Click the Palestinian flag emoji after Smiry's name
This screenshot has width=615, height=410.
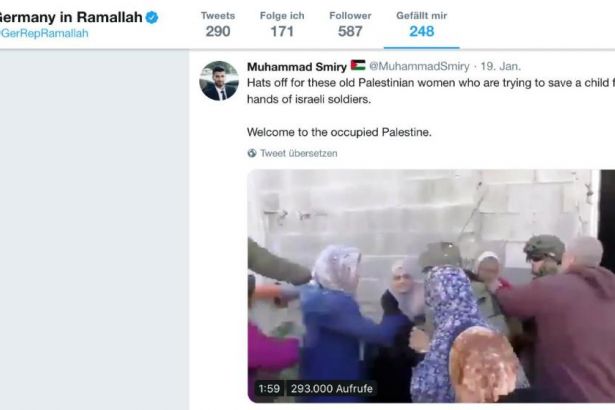click(x=357, y=66)
